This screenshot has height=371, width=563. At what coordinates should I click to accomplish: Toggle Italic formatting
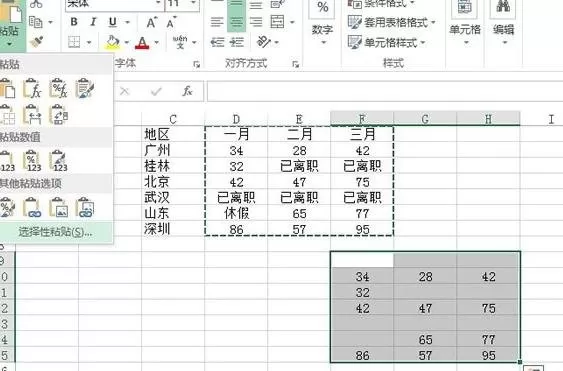pos(93,22)
